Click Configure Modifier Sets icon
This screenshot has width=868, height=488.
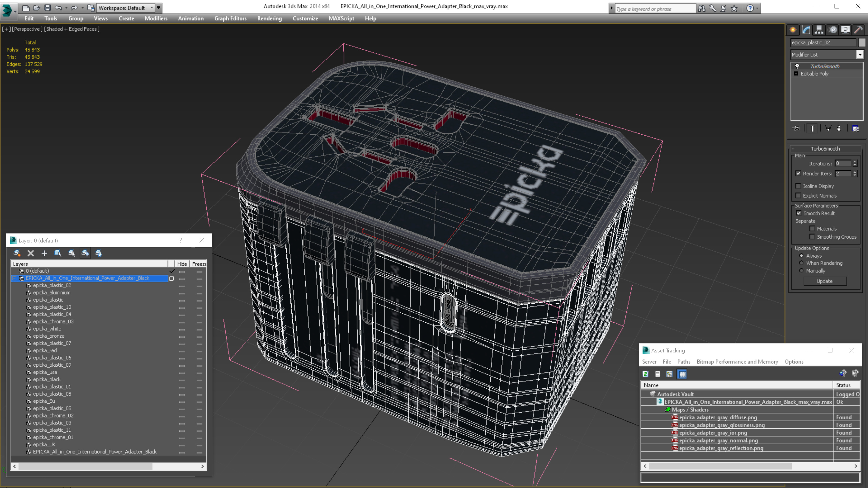coord(855,128)
